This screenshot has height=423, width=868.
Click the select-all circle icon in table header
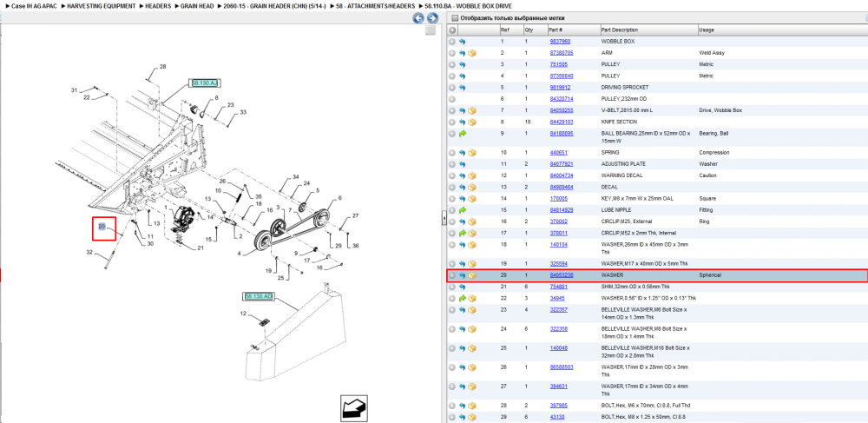(x=452, y=30)
